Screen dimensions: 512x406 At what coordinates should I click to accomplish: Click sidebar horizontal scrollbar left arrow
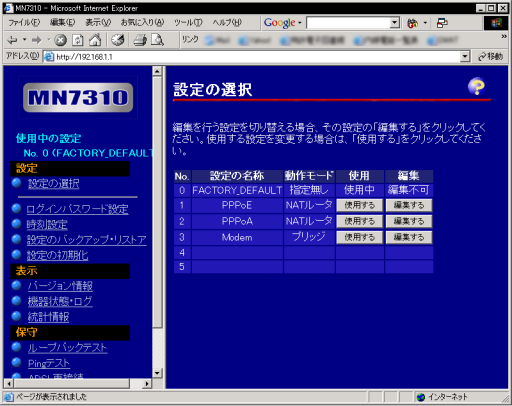[9, 383]
